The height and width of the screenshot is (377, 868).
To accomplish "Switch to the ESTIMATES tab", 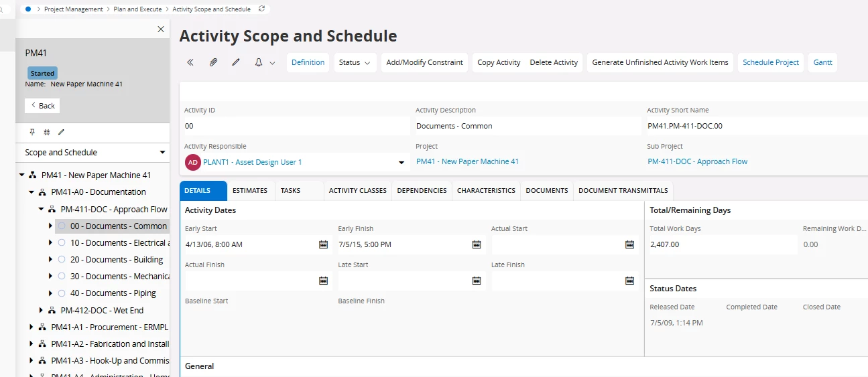I will [x=250, y=191].
